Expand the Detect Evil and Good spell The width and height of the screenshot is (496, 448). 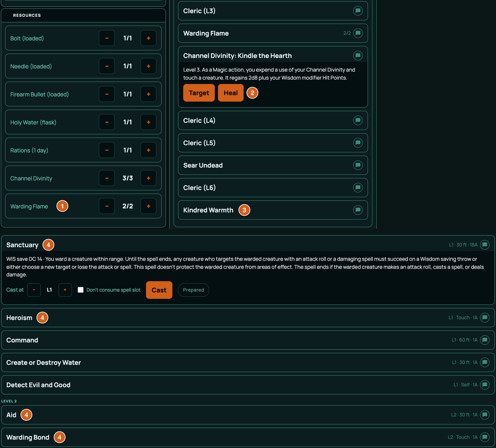[x=248, y=385]
